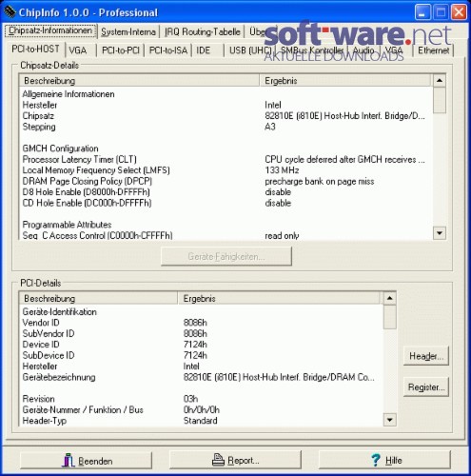Select the SubDevice ID row
471x476 pixels.
(201, 355)
